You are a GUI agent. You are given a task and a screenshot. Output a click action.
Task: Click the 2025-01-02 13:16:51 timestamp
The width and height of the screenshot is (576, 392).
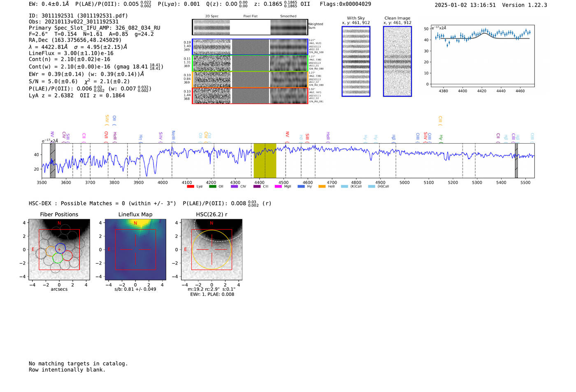(465, 5)
